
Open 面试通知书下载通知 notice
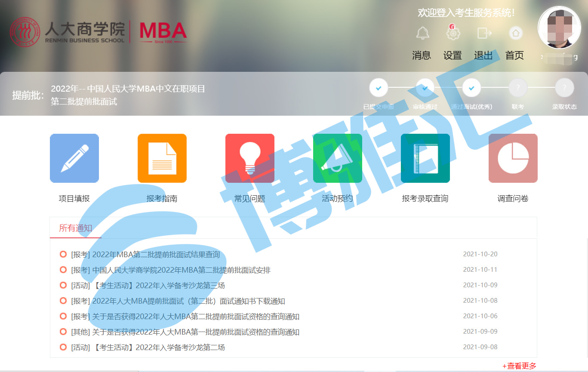point(178,301)
